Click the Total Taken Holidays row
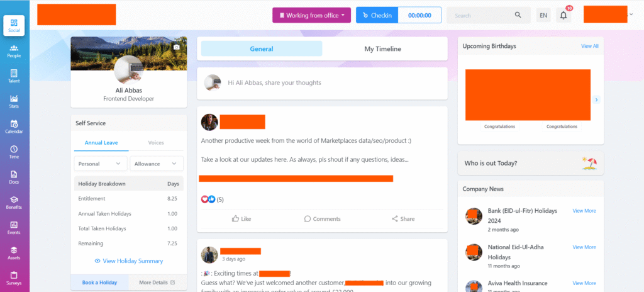Screen dimensions: 644x292 pyautogui.click(x=128, y=228)
